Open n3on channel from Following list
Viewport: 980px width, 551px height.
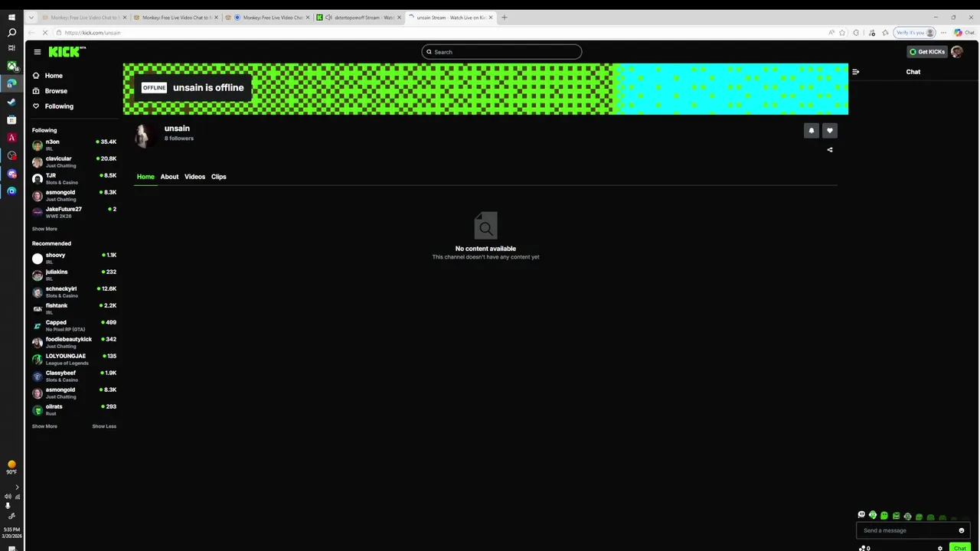point(74,145)
